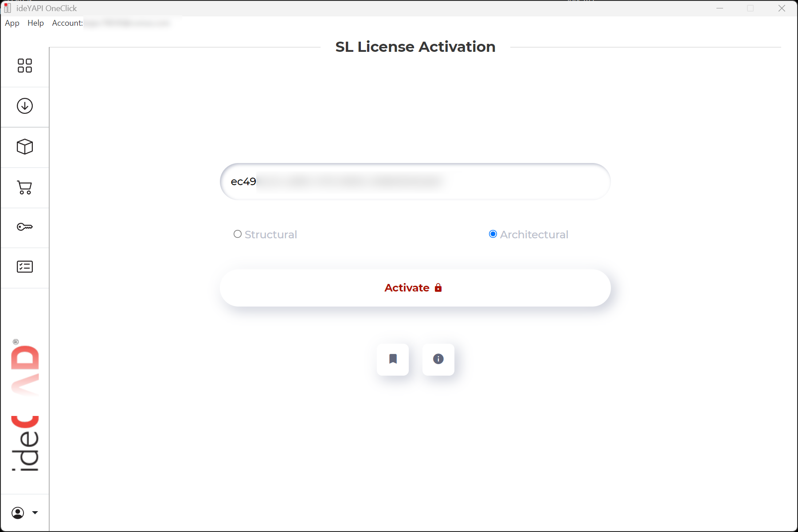Image resolution: width=798 pixels, height=532 pixels.
Task: Click the lock icon on Activate button
Action: coord(438,288)
